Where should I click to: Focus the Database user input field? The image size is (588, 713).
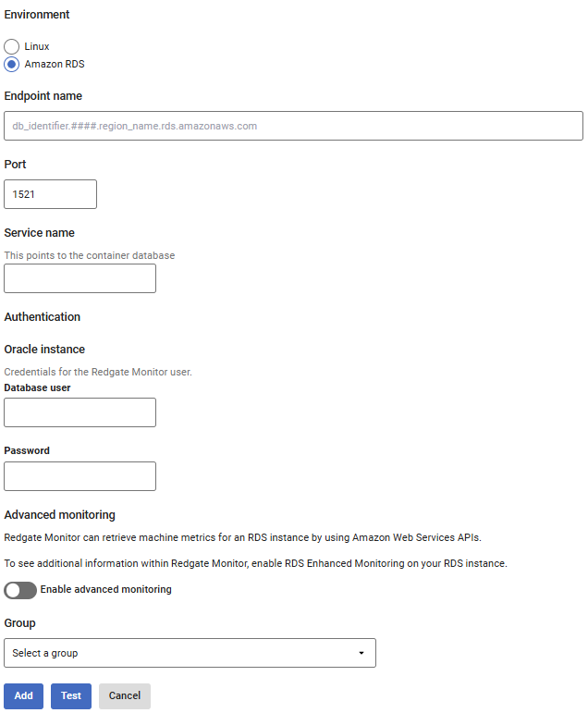80,412
